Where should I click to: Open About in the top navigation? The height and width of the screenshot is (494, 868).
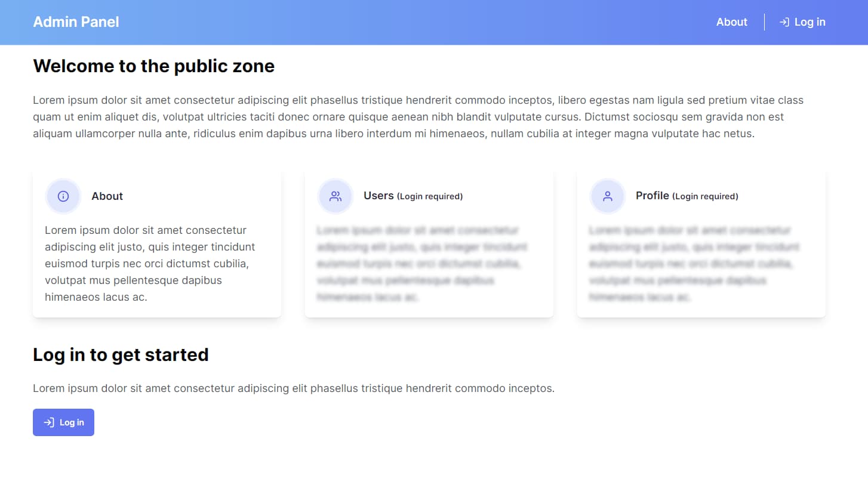[x=732, y=22]
